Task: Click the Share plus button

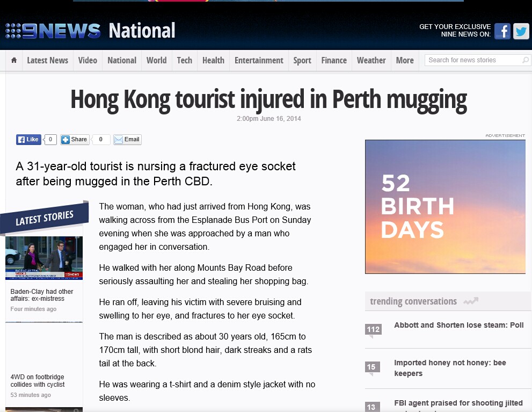Action: pyautogui.click(x=75, y=140)
